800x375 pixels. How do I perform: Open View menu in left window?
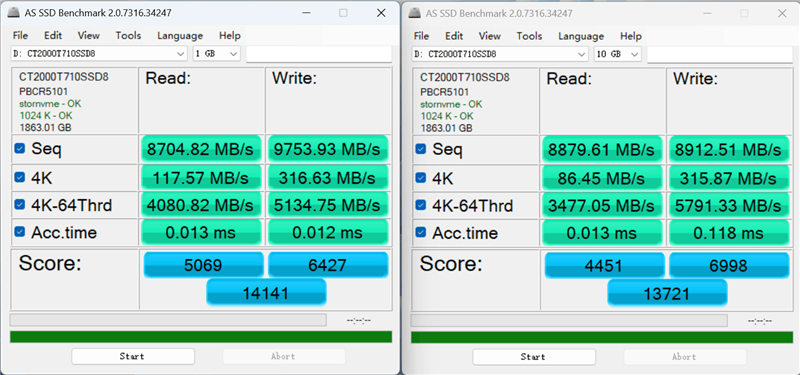tap(89, 36)
